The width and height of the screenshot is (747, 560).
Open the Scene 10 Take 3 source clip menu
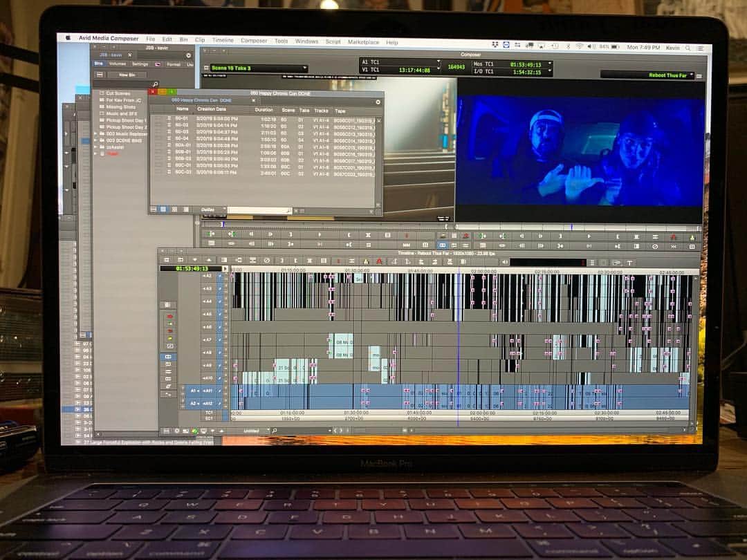259,68
